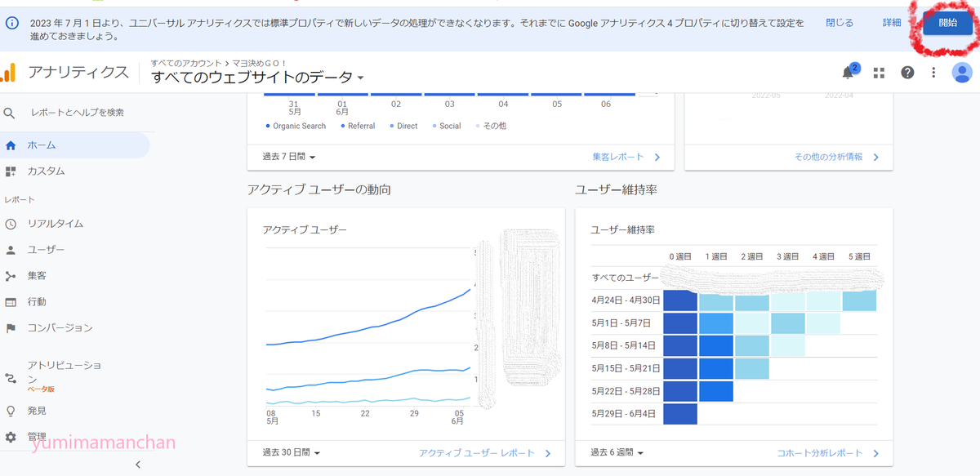The image size is (980, 476).
Task: Click the 集客 acquisition icon
Action: tap(11, 276)
